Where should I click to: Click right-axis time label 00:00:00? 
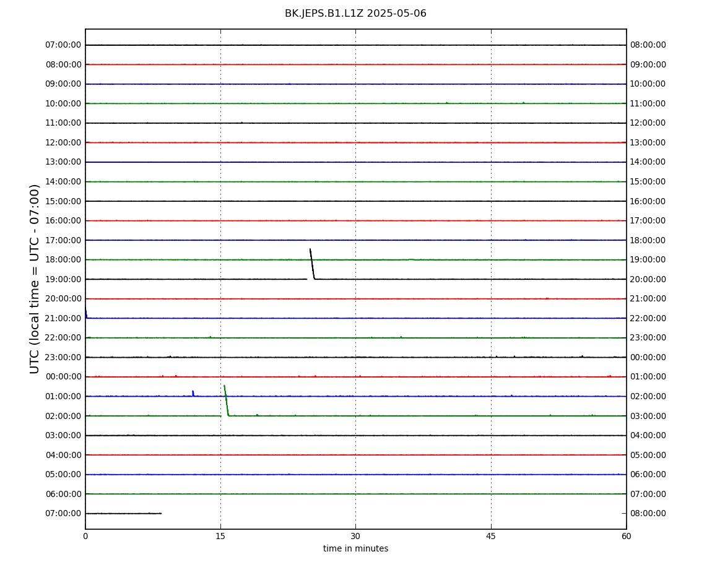(648, 357)
